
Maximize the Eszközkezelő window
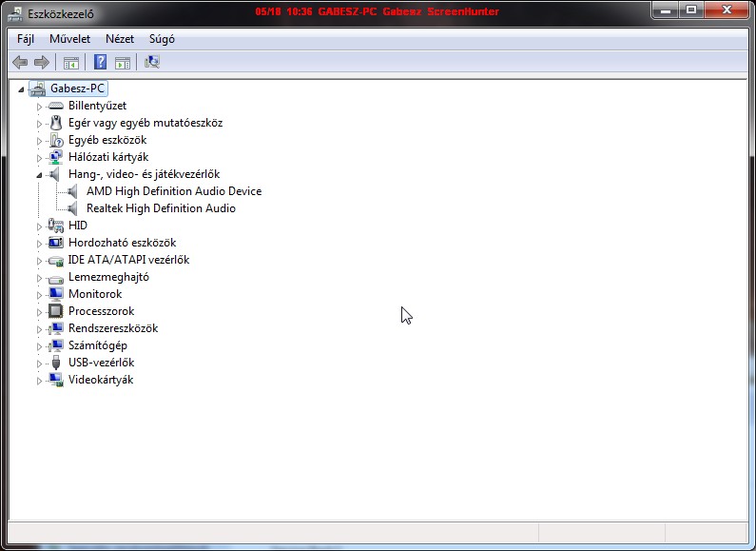tap(692, 10)
